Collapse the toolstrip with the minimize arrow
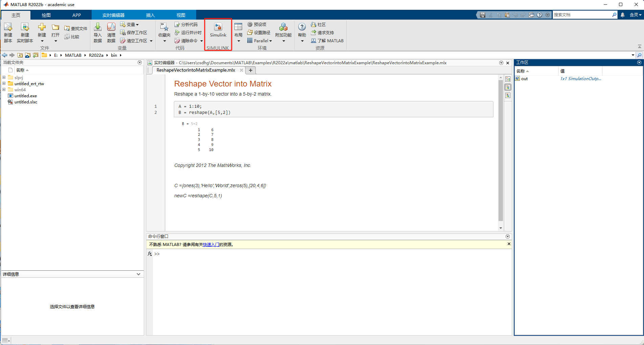This screenshot has width=644, height=345. tap(639, 47)
